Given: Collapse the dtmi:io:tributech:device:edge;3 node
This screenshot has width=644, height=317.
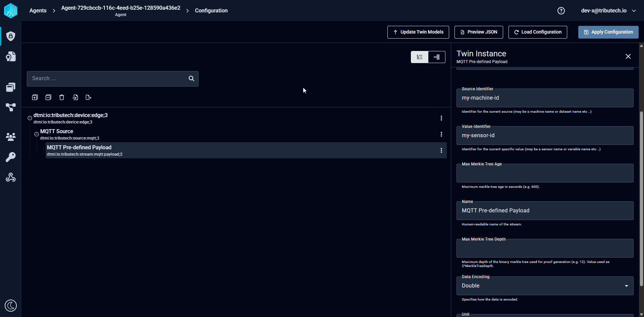Looking at the screenshot, I should tap(30, 118).
